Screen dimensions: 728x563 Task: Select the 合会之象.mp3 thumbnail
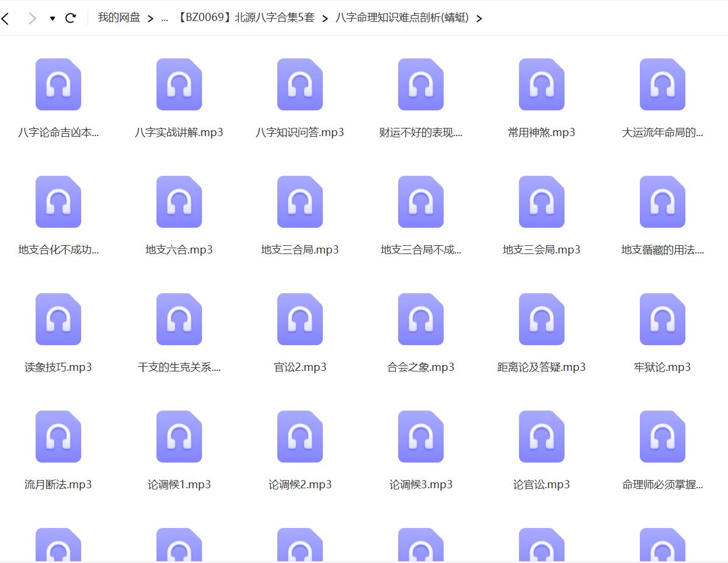tap(420, 319)
